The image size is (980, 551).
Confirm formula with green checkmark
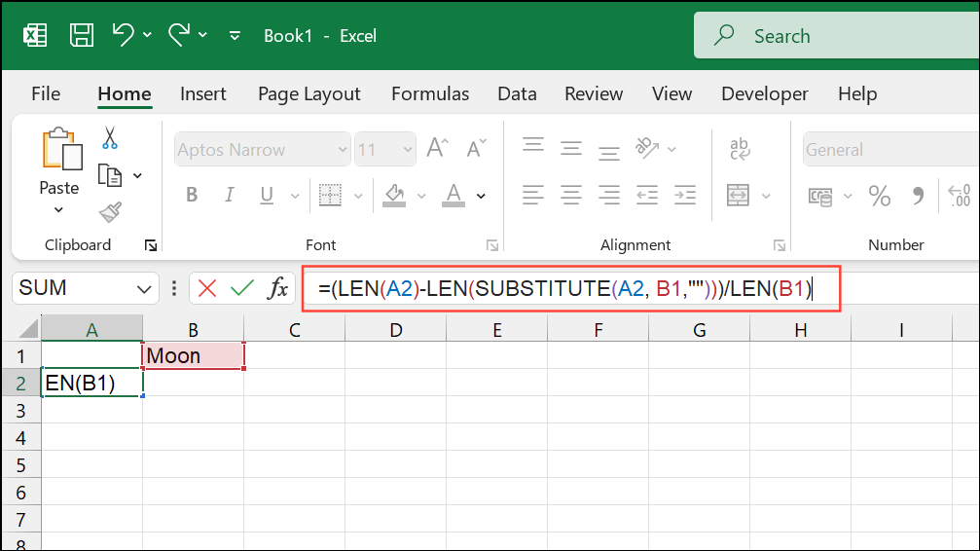pos(242,288)
